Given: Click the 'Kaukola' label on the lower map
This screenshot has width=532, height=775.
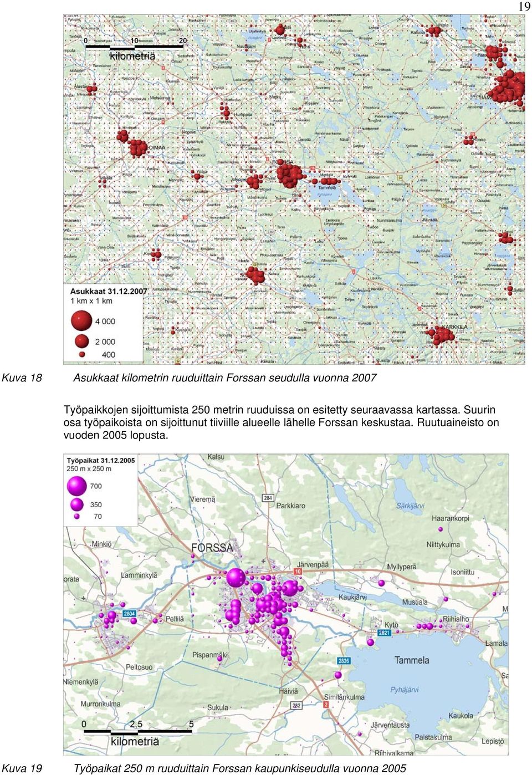Looking at the screenshot, I should click(x=461, y=716).
